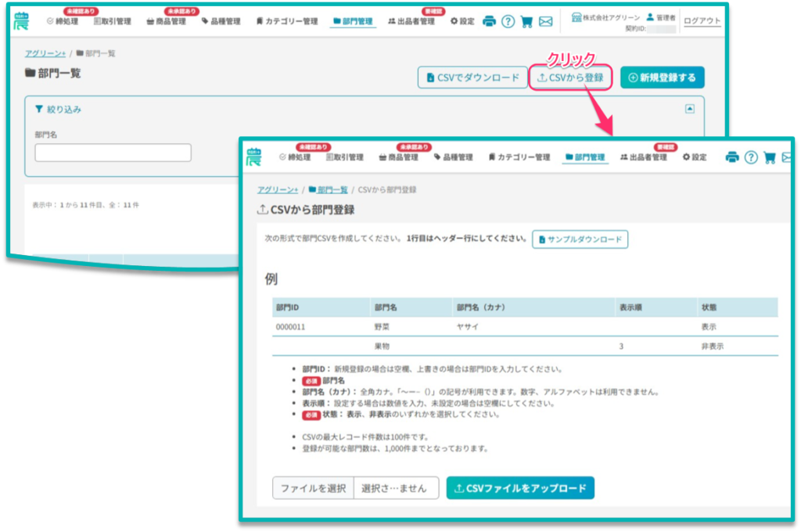
Task: Collapse the 絞り込み filter panel
Action: click(x=689, y=110)
